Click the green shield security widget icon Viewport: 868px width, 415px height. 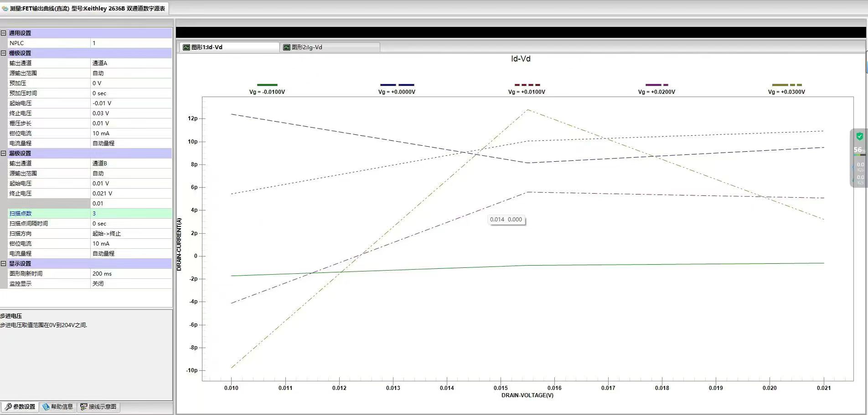(x=859, y=136)
